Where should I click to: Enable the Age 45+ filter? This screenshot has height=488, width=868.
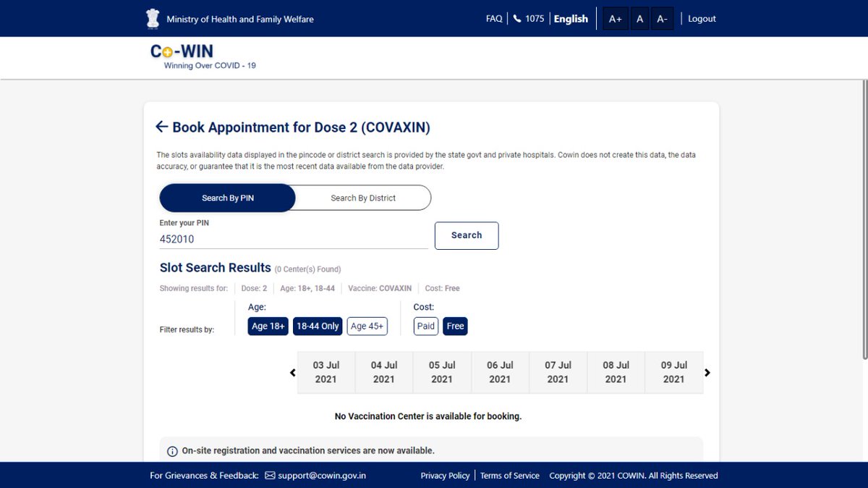coord(367,327)
